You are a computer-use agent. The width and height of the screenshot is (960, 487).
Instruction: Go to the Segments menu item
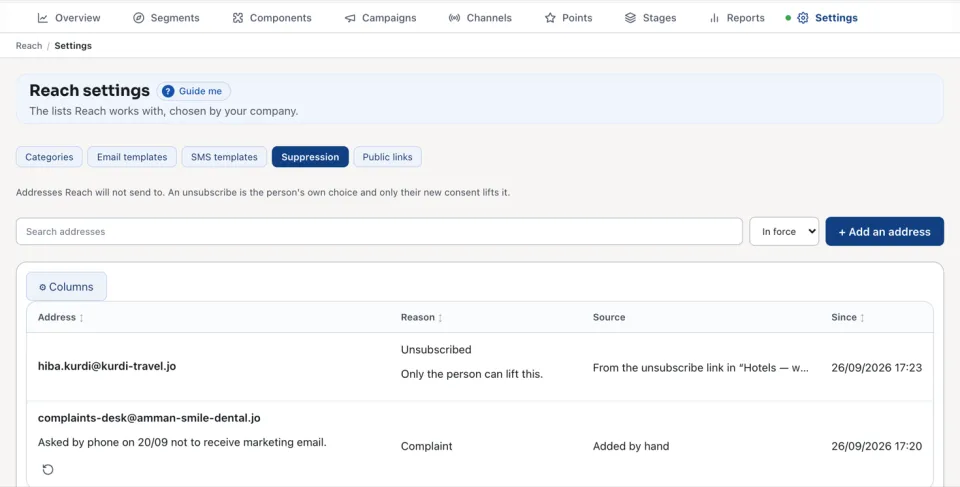coord(167,18)
